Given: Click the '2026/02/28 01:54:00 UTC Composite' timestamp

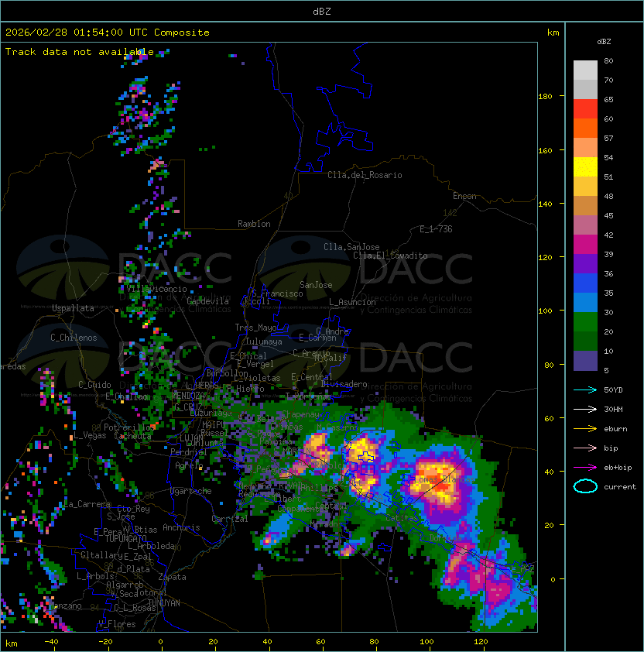Looking at the screenshot, I should tap(108, 32).
